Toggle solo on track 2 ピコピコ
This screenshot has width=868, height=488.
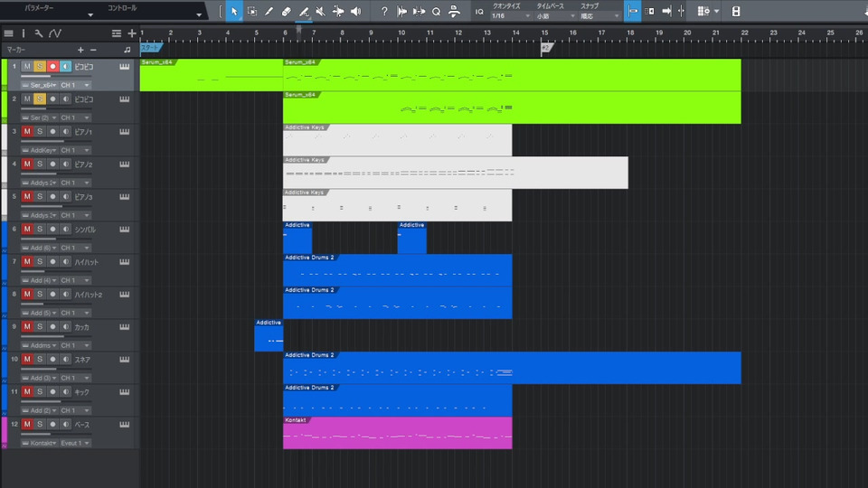[40, 99]
